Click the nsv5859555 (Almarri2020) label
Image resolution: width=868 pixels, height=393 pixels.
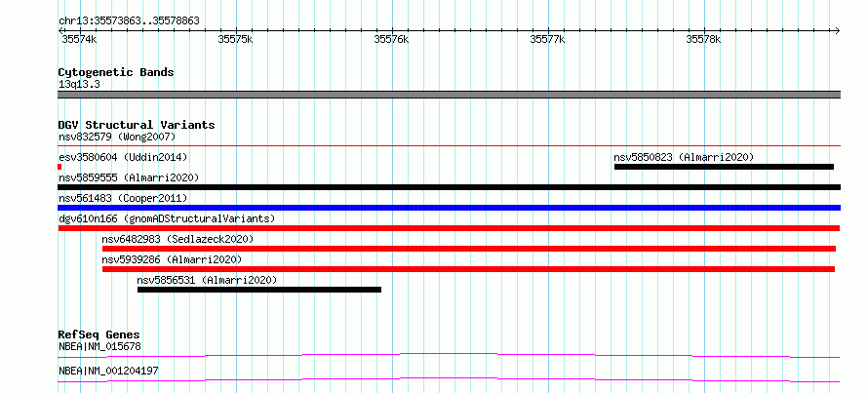click(x=129, y=177)
